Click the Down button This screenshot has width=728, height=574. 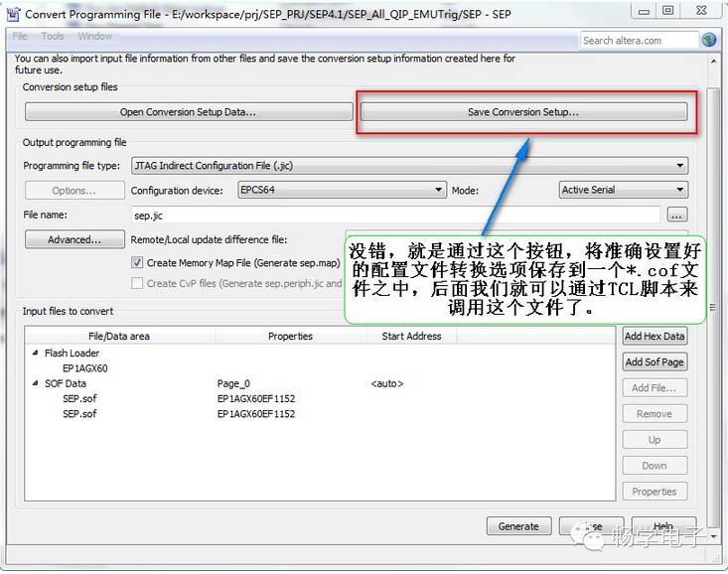click(x=655, y=466)
